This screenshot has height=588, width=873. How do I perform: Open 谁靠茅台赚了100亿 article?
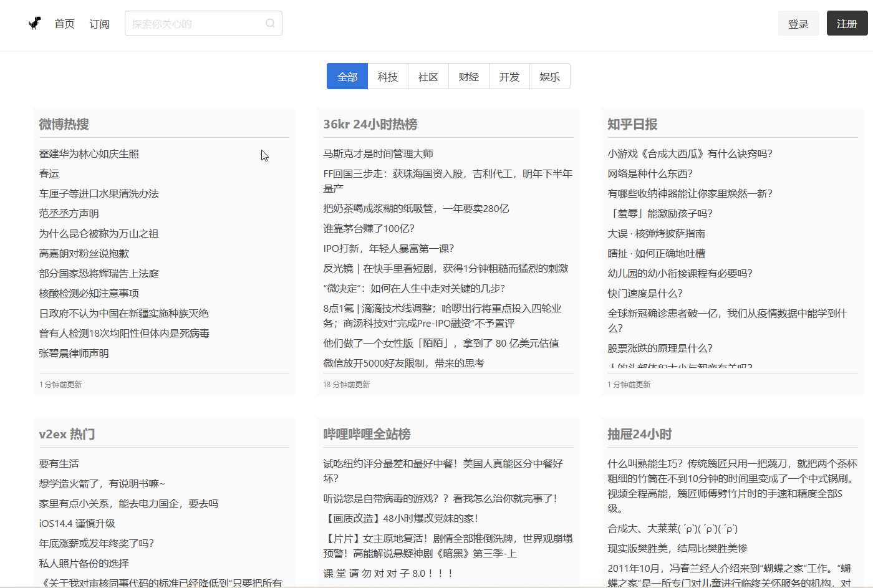(369, 229)
